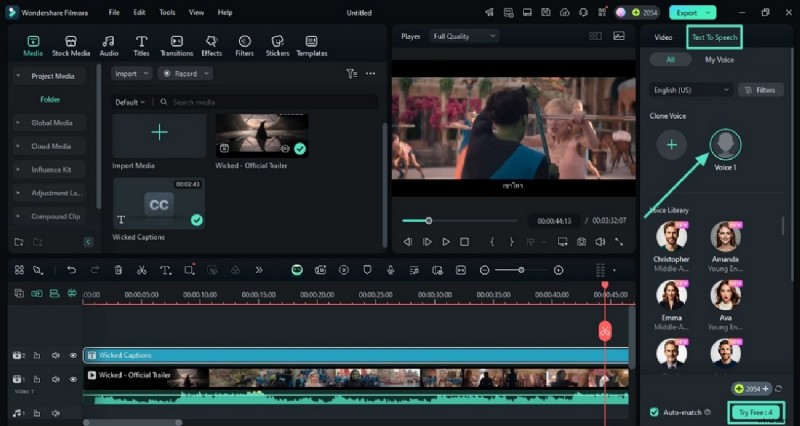This screenshot has width=800, height=426.
Task: Mute the Wicked Captions track
Action: coord(56,356)
